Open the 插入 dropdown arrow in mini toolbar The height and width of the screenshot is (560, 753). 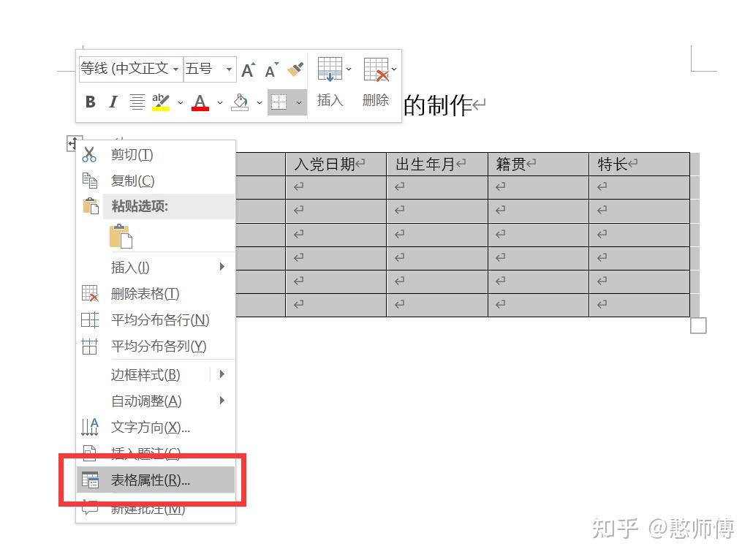click(x=349, y=69)
